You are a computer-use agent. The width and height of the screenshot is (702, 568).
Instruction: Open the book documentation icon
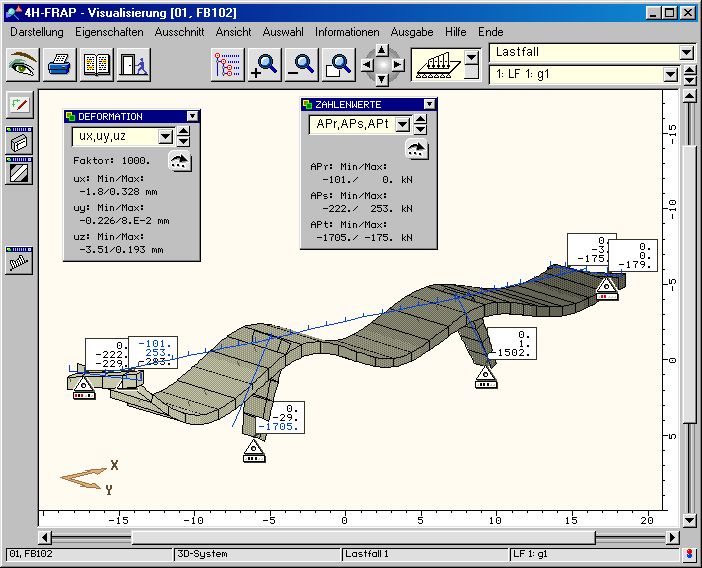96,65
